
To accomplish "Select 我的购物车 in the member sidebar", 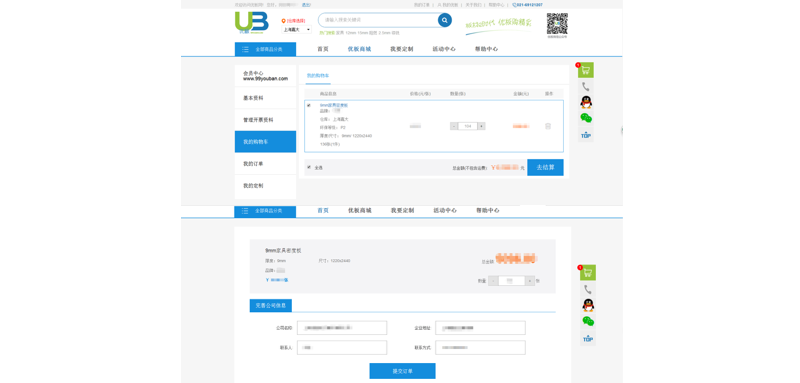I will (x=265, y=142).
